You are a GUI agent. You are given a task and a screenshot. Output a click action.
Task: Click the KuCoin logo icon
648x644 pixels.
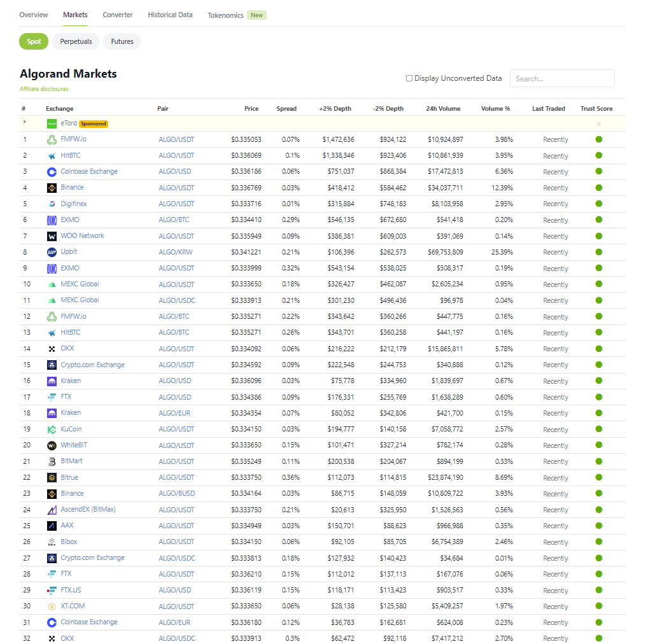coord(52,430)
